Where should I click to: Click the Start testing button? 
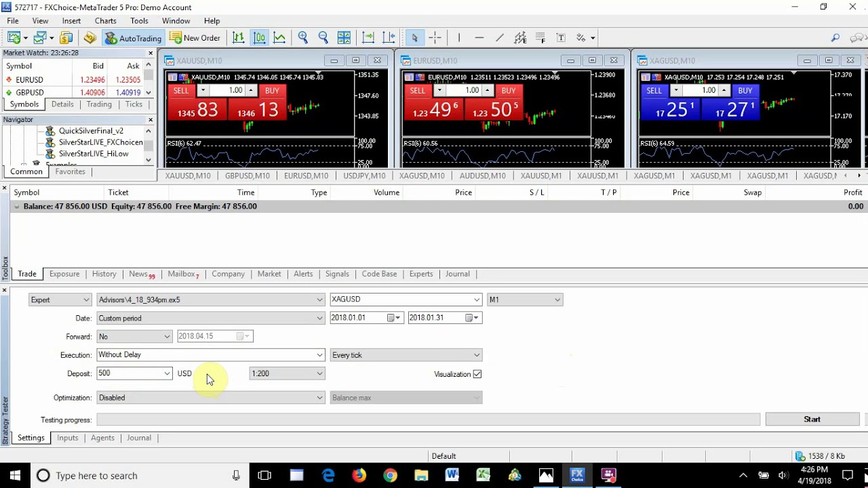(x=812, y=420)
